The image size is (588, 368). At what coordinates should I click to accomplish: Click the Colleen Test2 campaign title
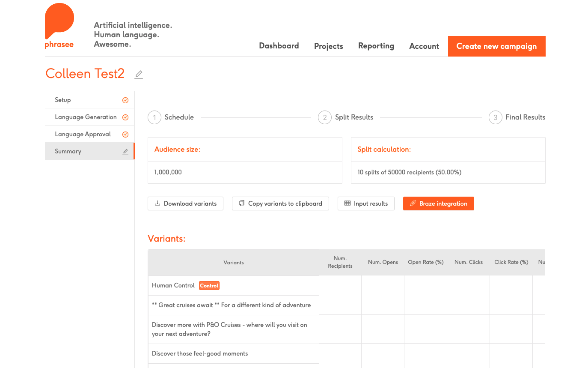coord(85,74)
